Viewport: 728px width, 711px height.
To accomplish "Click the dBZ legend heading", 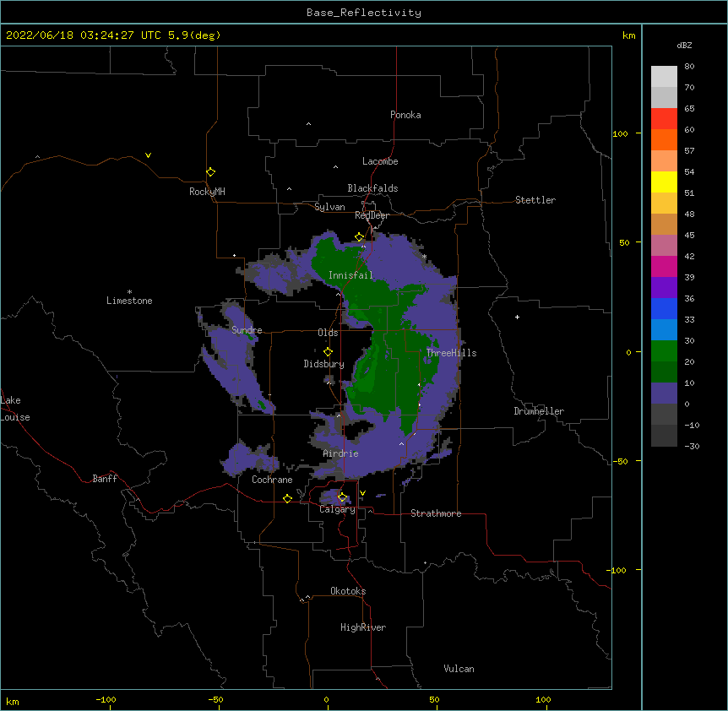I will pyautogui.click(x=684, y=45).
